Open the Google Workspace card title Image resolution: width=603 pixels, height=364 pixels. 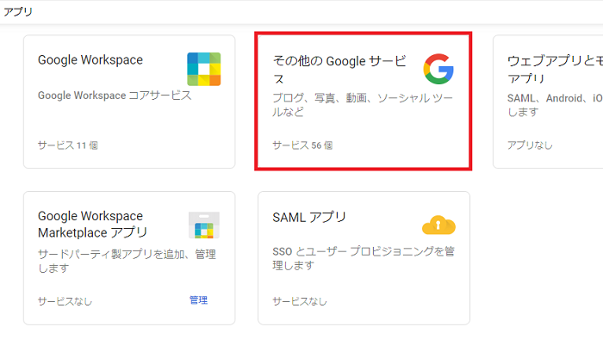(90, 60)
